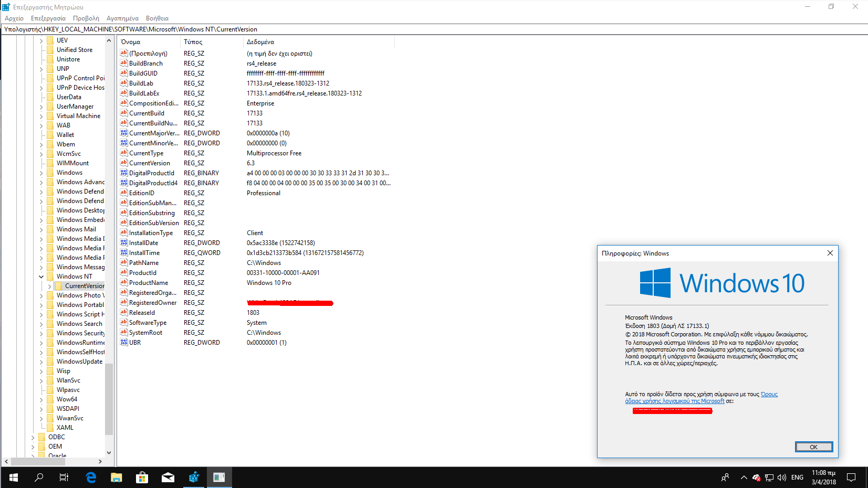This screenshot has height=488, width=868.
Task: Launch Microsoft Edge from the taskbar
Action: (91, 478)
